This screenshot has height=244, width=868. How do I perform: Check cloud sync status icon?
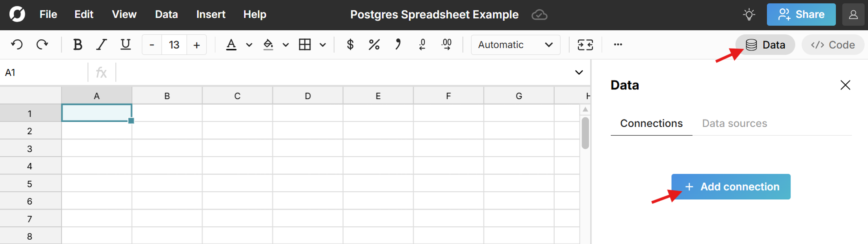(539, 15)
